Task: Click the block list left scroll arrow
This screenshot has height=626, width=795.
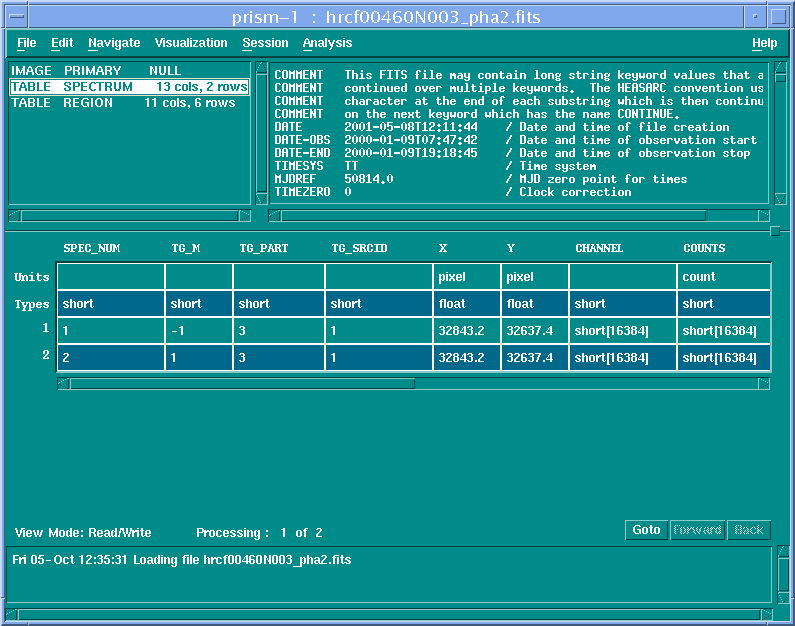Action: click(14, 216)
